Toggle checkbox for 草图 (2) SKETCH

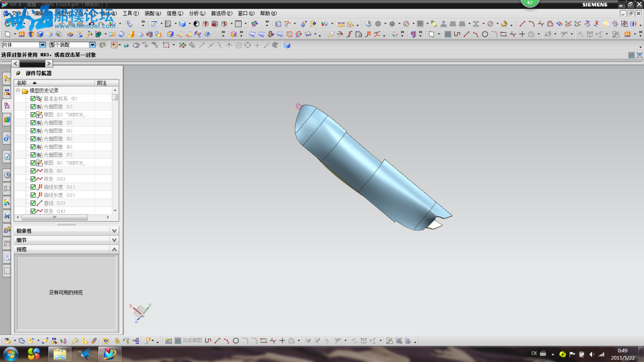point(33,115)
